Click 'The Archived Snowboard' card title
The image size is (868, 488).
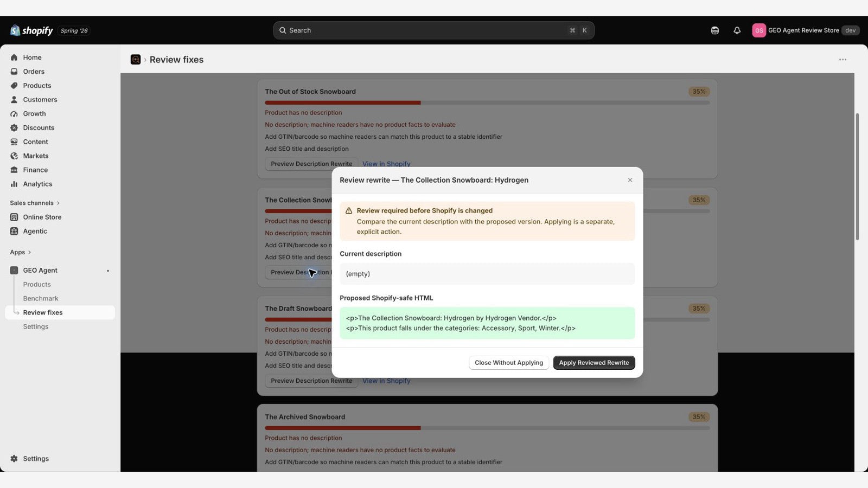point(305,417)
